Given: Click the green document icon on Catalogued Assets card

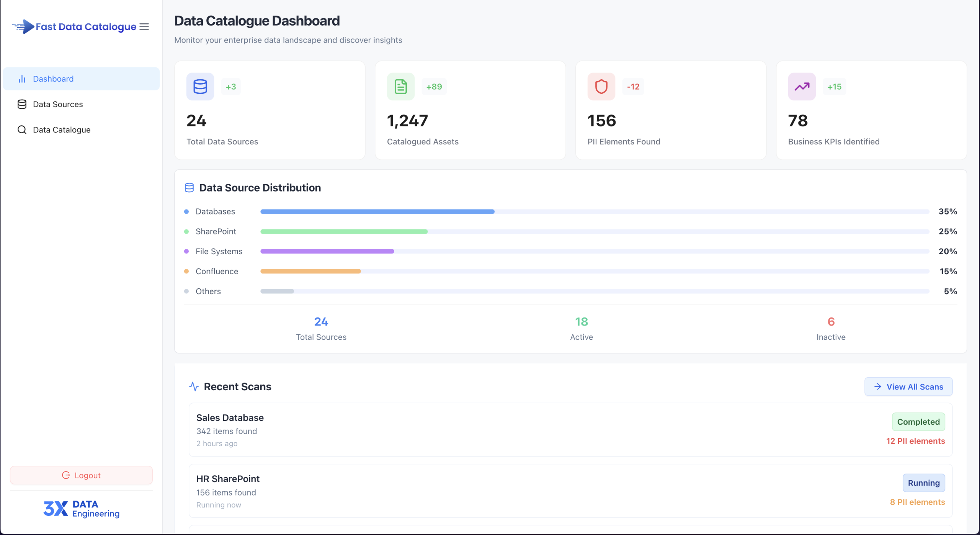Looking at the screenshot, I should click(400, 86).
